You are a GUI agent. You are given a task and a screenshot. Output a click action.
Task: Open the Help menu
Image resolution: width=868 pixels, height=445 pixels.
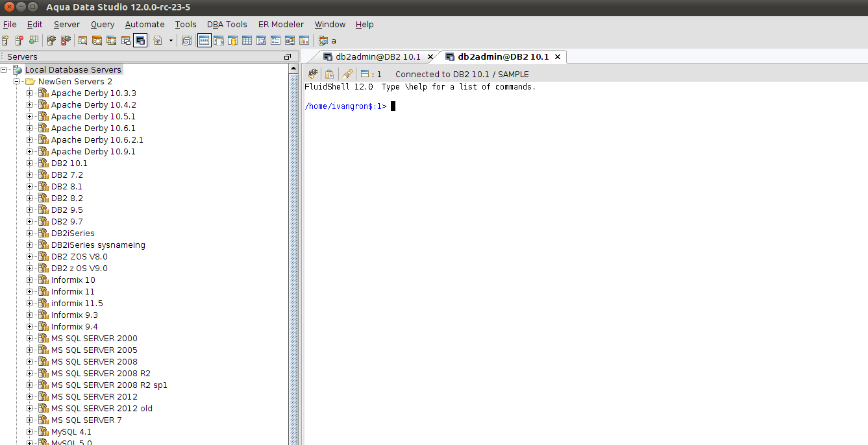364,24
